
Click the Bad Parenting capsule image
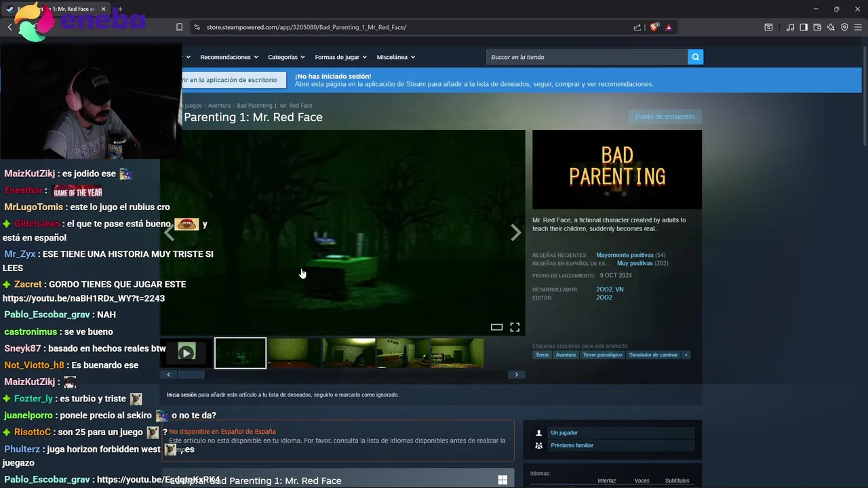point(617,169)
